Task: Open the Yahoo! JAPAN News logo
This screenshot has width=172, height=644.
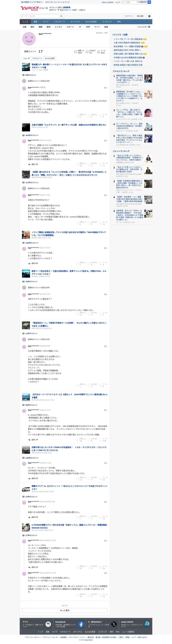Action: (x=34, y=9)
